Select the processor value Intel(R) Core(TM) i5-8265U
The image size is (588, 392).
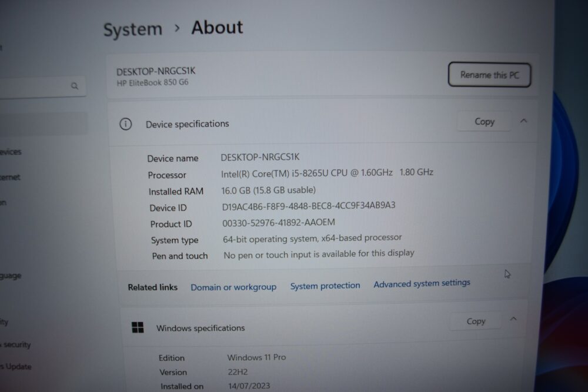(x=327, y=173)
